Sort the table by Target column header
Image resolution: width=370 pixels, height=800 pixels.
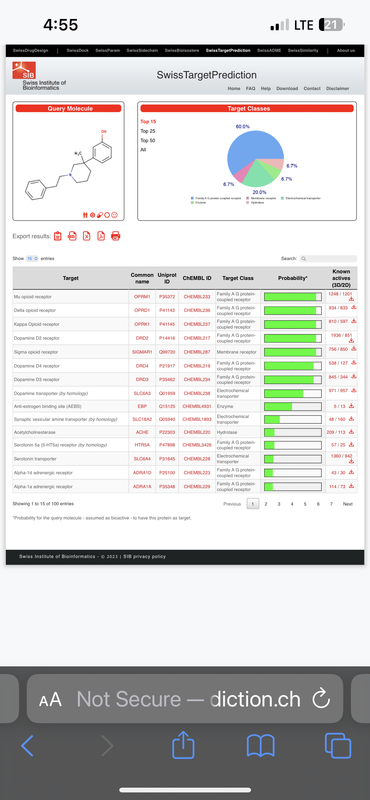70,278
